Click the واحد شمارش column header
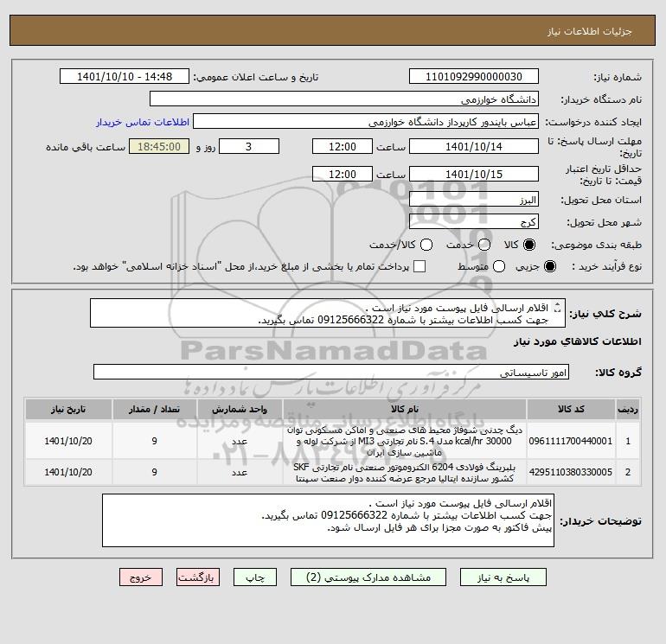Screen dimensions: 666x644 click(240, 409)
